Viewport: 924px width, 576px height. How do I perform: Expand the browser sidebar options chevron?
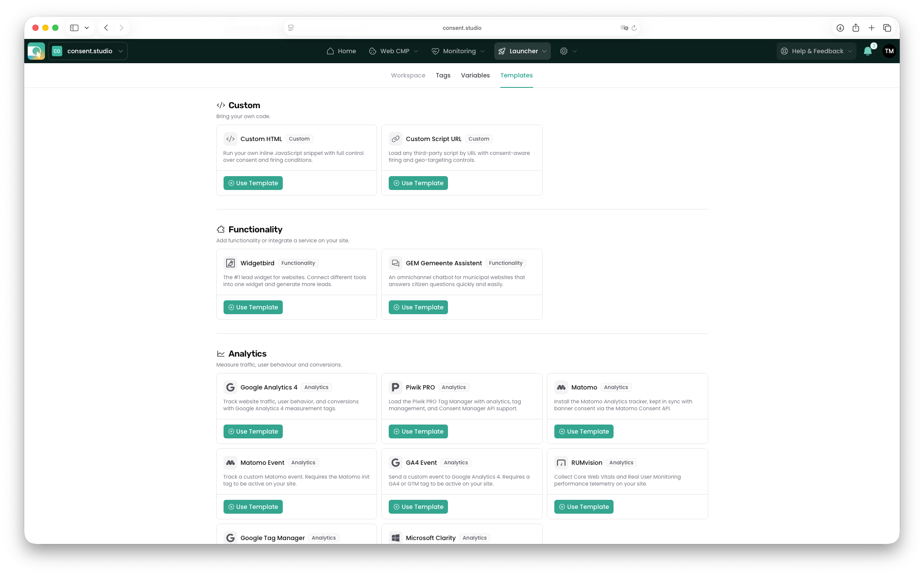pyautogui.click(x=87, y=28)
